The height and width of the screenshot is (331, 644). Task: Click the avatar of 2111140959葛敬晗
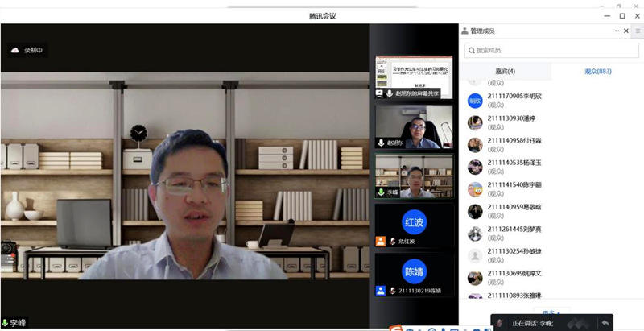475,212
